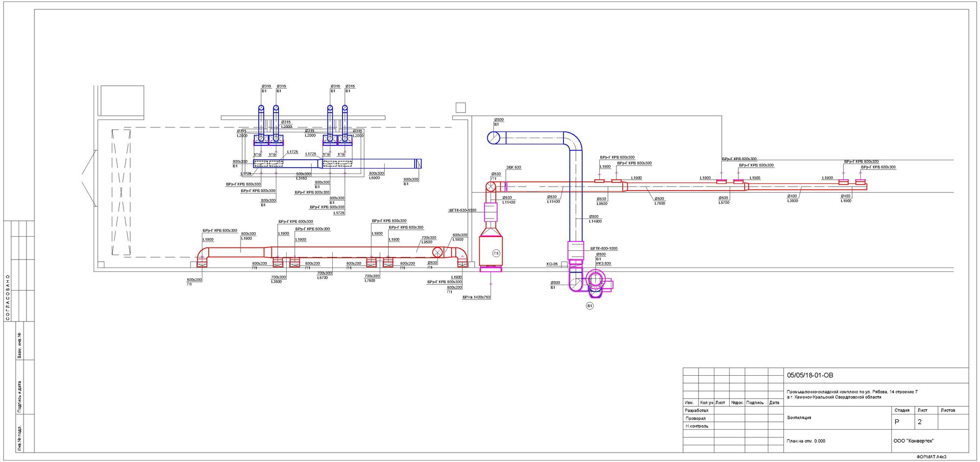Click the drawing number 05/05/18-01-ОВ
980x462 pixels.
coord(810,375)
